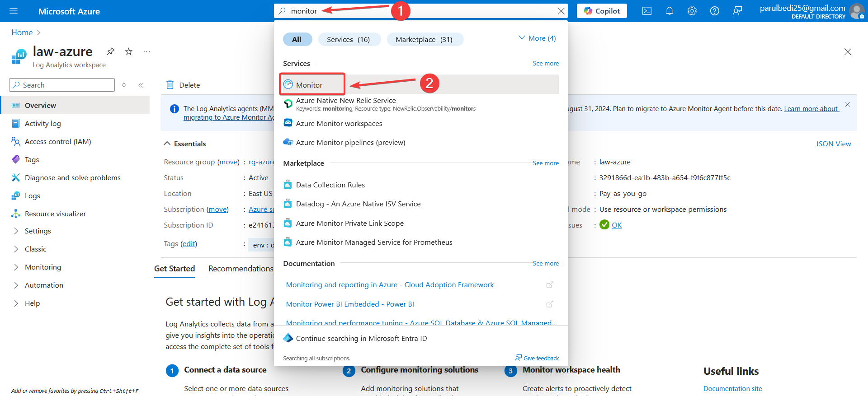Image resolution: width=868 pixels, height=396 pixels.
Task: Give feedback on search results
Action: [537, 358]
